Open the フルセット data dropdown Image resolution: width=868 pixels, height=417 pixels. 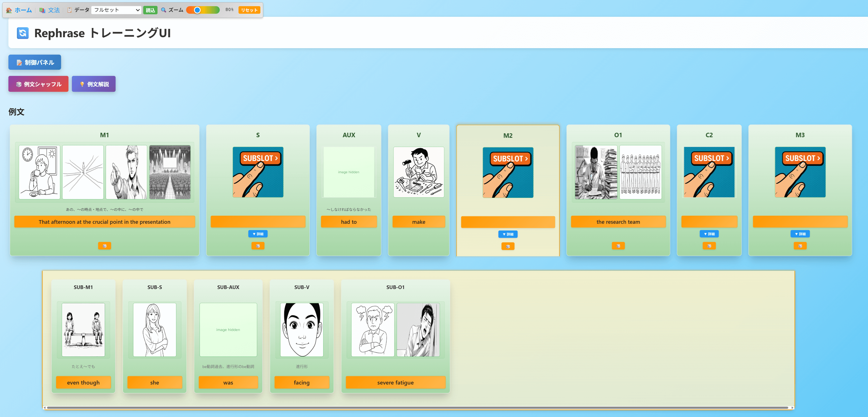coord(116,10)
